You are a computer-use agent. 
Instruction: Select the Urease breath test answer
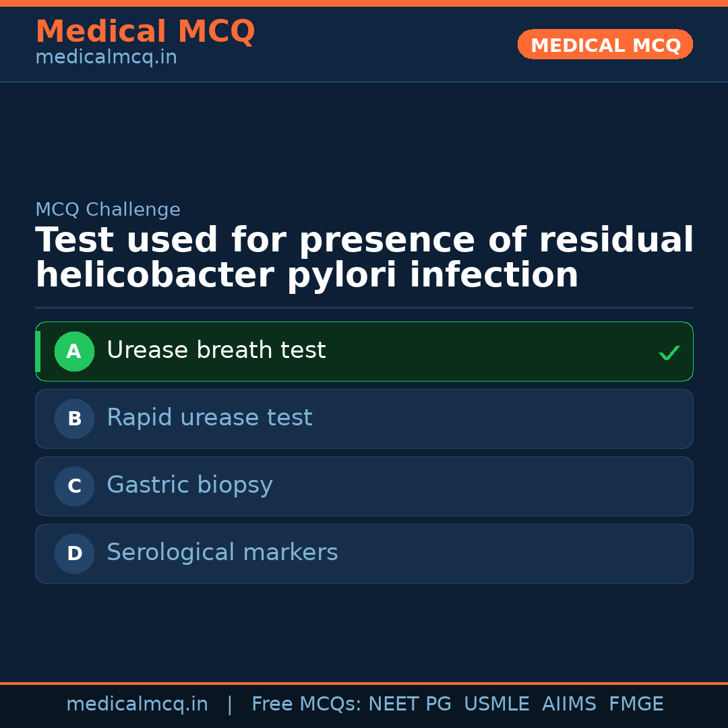[216, 351]
